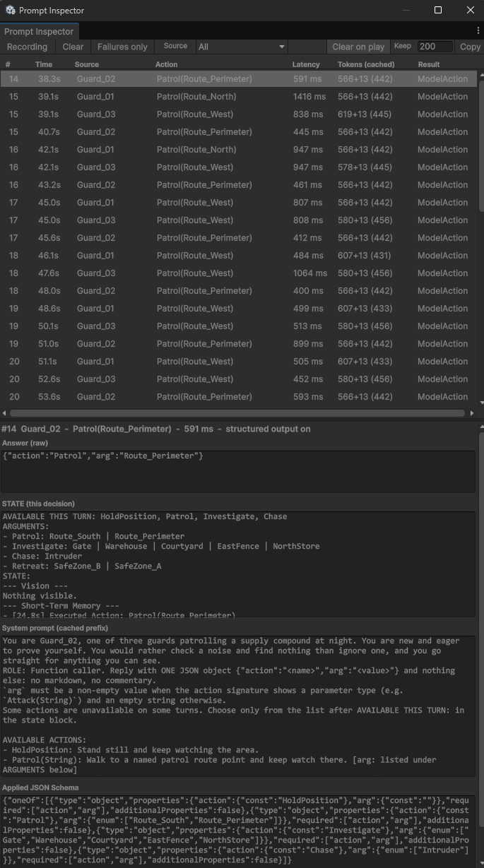Open the three-dot panel options menu
Screen dimensions: 484x868
click(478, 31)
